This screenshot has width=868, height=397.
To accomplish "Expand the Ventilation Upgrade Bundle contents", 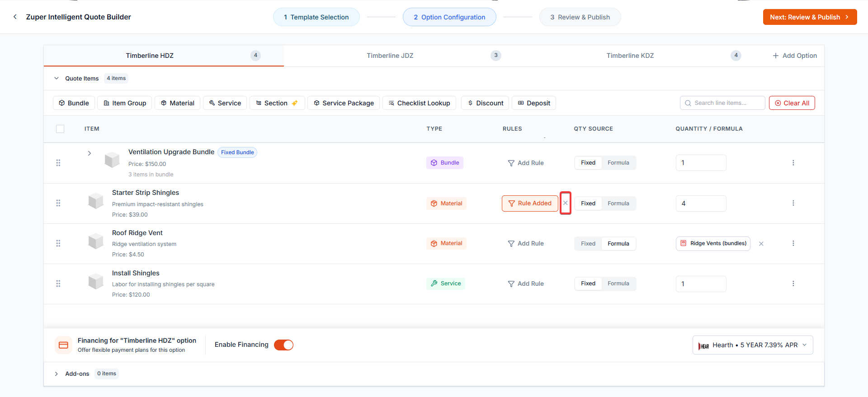I will click(90, 153).
